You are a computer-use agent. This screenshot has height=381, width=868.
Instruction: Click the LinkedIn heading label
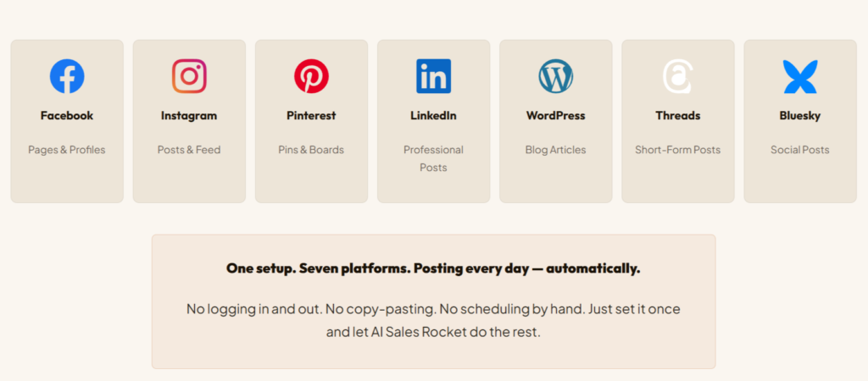click(433, 116)
